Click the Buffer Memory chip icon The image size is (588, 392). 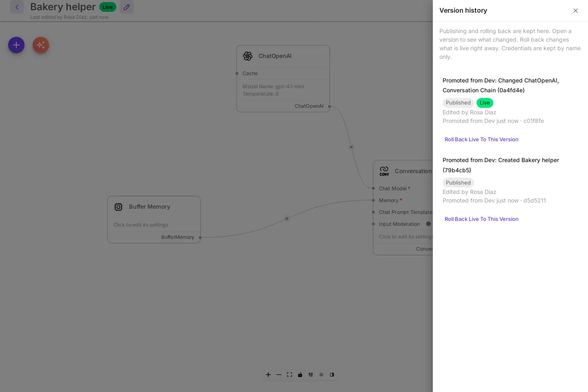118,207
